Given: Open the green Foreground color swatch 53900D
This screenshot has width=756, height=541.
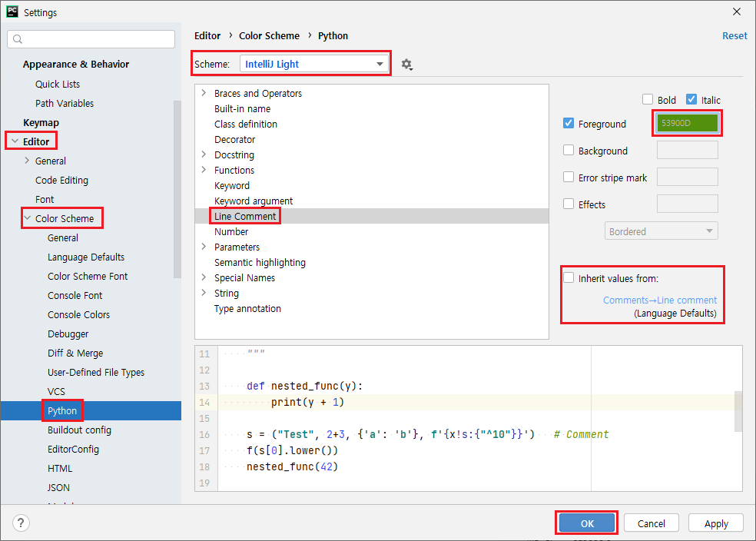Looking at the screenshot, I should pos(687,123).
